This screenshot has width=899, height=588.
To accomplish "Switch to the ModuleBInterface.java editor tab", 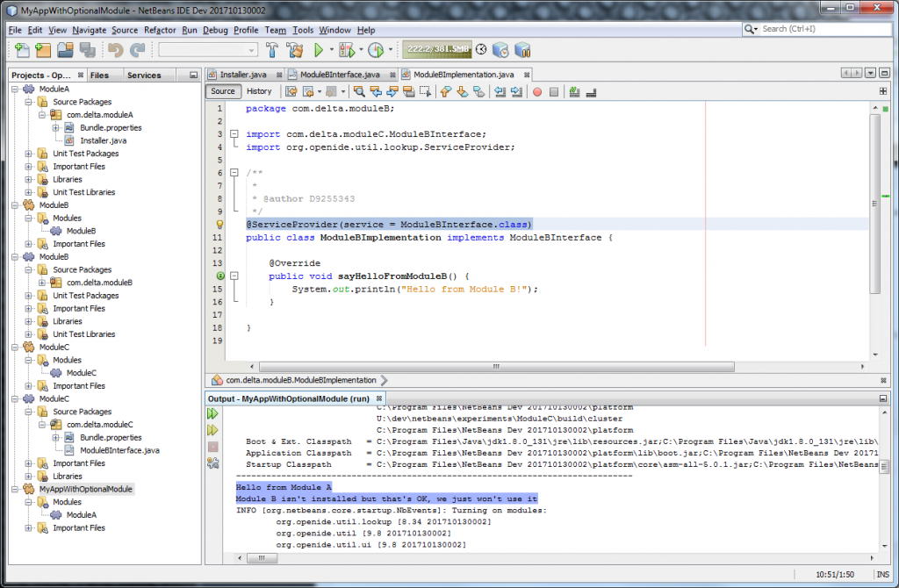I will [340, 75].
